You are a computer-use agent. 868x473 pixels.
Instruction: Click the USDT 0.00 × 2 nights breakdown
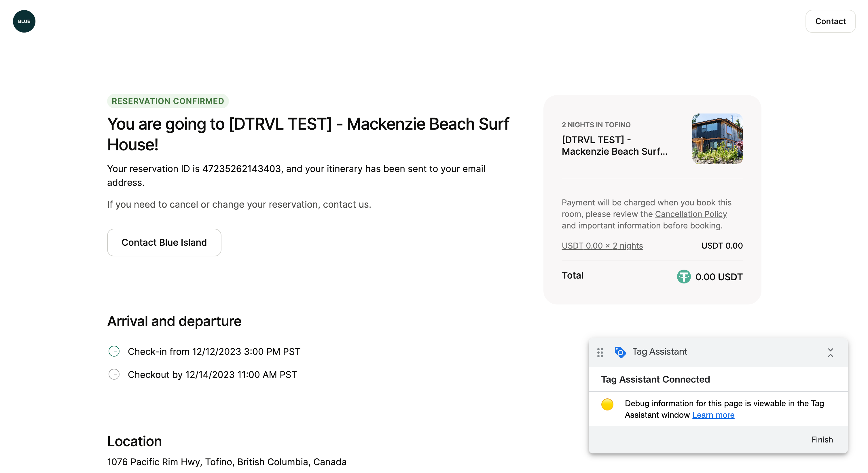tap(602, 245)
